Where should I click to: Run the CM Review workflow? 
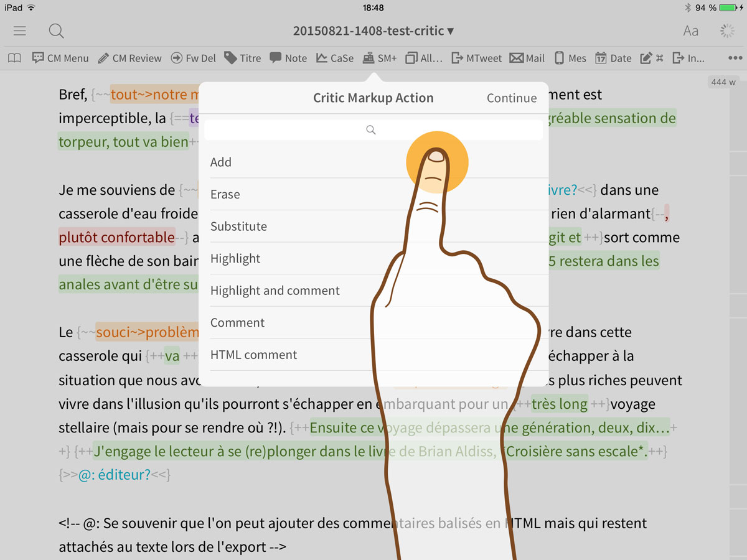[129, 58]
